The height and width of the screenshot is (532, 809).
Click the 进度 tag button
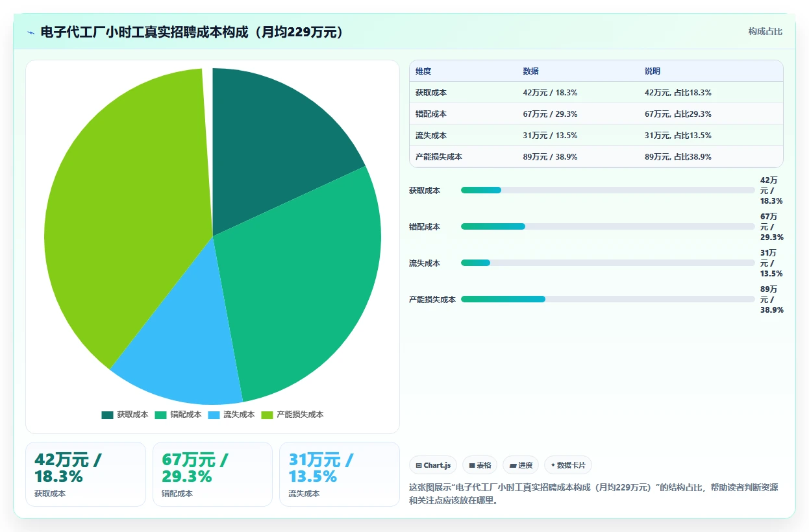pos(521,465)
